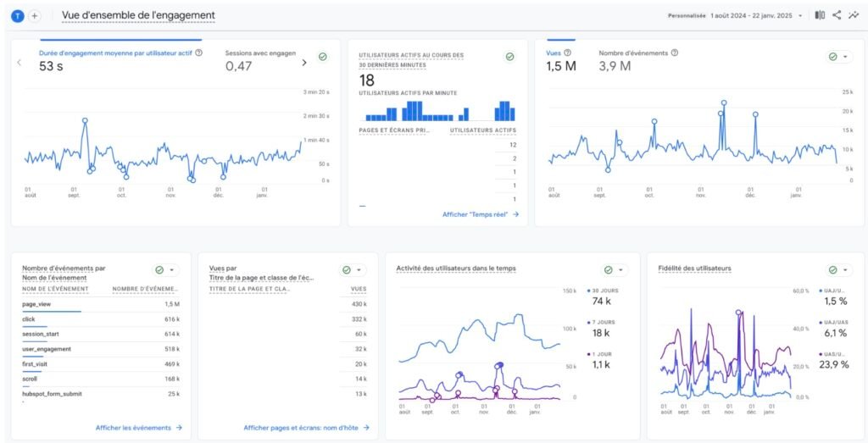Click the PAGES ET ÉCRANS PRI... column header
Viewport: 868px width, 443px height.
(395, 130)
